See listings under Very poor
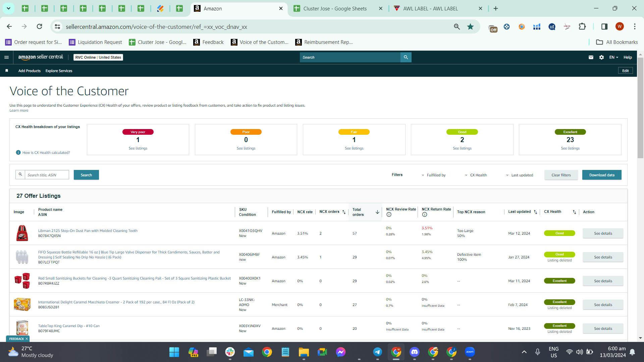 tap(138, 148)
